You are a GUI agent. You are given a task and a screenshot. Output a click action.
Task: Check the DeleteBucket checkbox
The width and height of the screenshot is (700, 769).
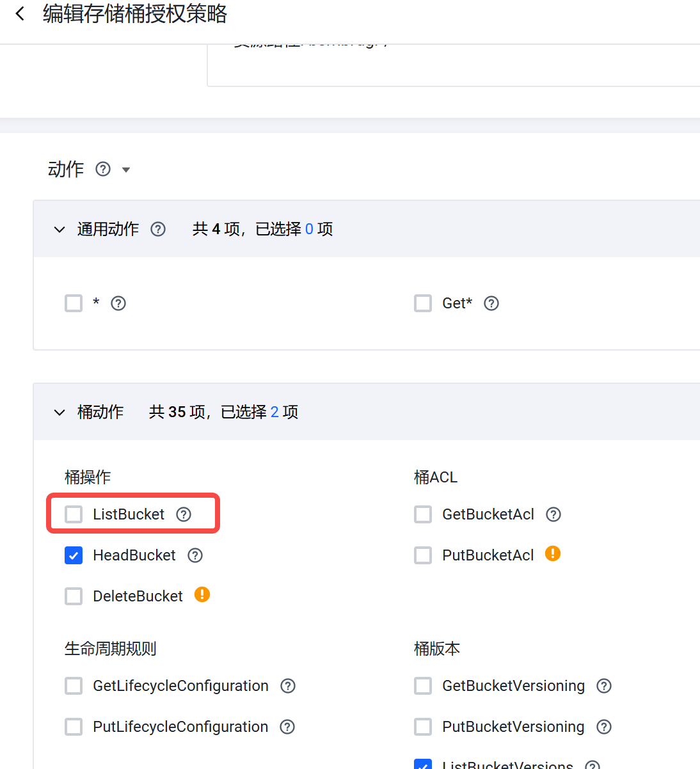tap(74, 596)
